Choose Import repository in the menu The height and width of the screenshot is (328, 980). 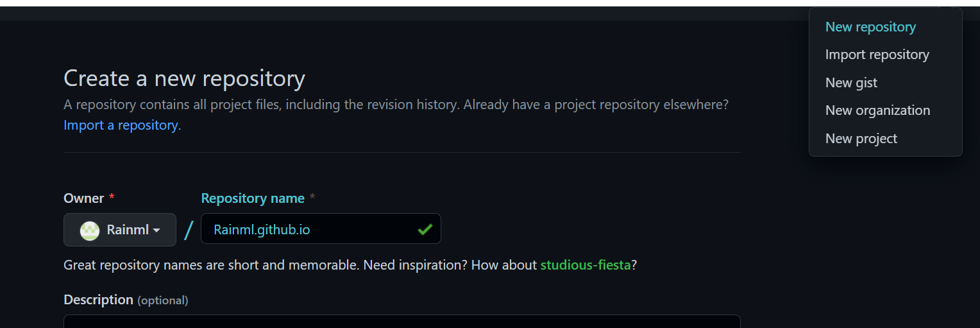click(877, 55)
